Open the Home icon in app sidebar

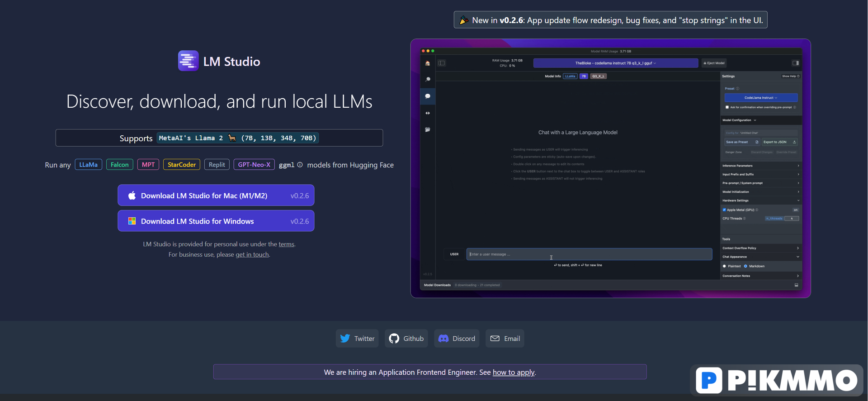click(x=428, y=63)
